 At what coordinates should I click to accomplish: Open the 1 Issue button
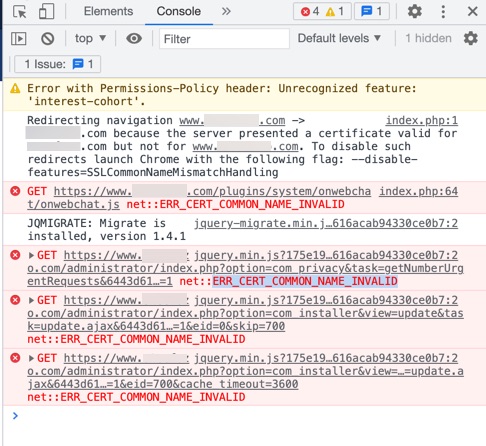pyautogui.click(x=58, y=64)
